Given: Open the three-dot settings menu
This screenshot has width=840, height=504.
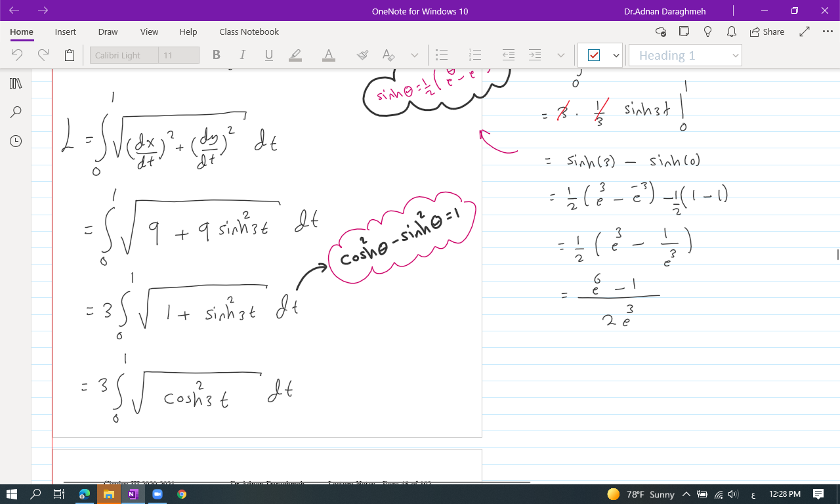Looking at the screenshot, I should 828,31.
